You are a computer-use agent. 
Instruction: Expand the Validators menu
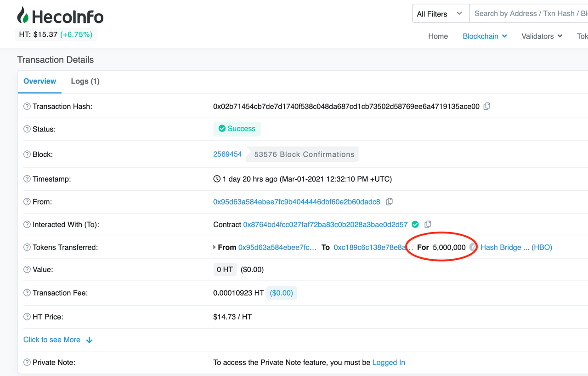(542, 36)
